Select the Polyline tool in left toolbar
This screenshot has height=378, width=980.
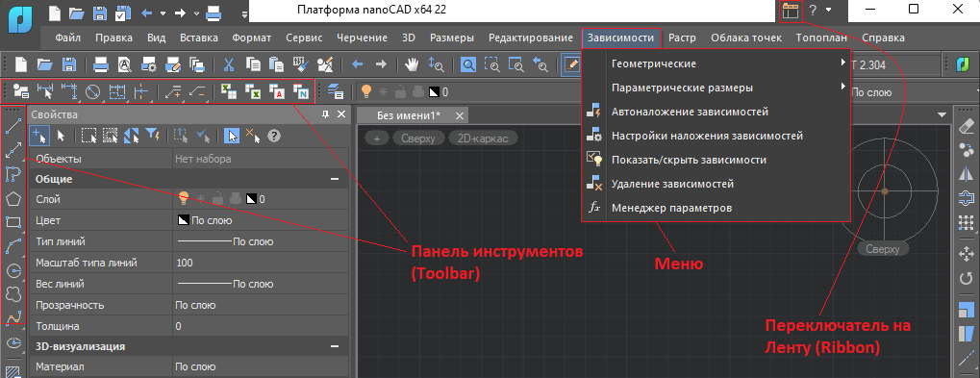[13, 173]
